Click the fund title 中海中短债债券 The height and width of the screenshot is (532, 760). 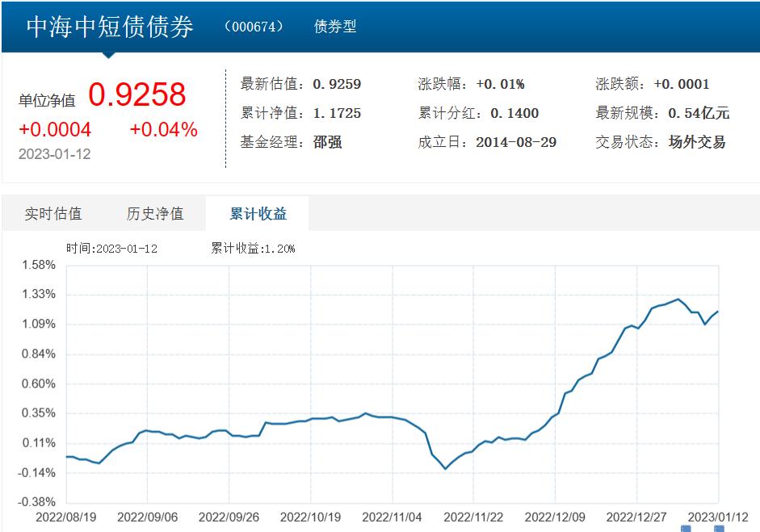[110, 27]
